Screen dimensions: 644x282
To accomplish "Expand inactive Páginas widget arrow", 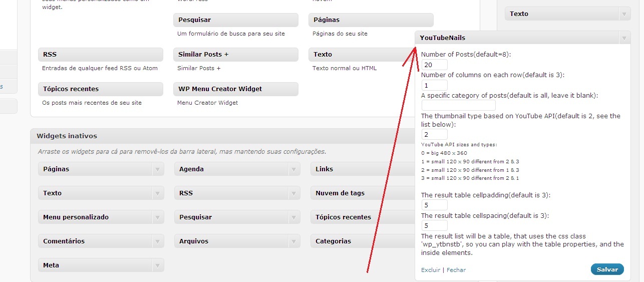I will pyautogui.click(x=157, y=169).
